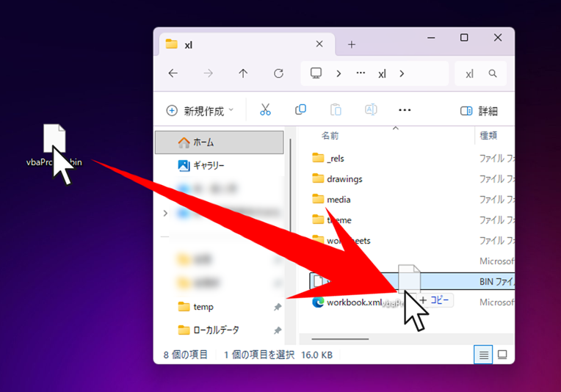Image resolution: width=561 pixels, height=392 pixels.
Task: Click the PC monitor icon in address bar
Action: pyautogui.click(x=316, y=73)
